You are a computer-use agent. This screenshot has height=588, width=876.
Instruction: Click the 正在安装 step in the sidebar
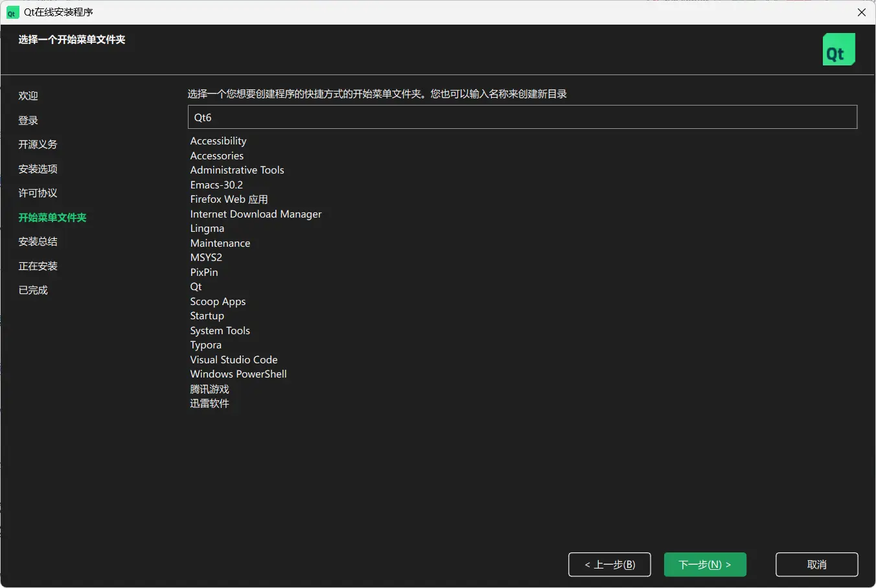pyautogui.click(x=38, y=266)
